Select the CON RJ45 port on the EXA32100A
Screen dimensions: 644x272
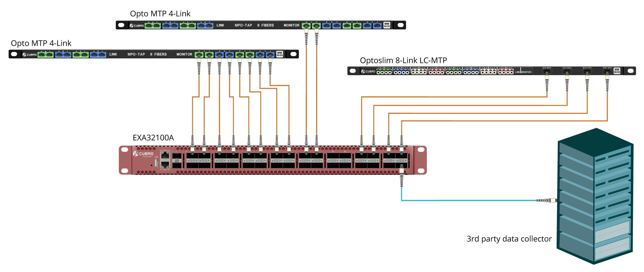pyautogui.click(x=165, y=155)
